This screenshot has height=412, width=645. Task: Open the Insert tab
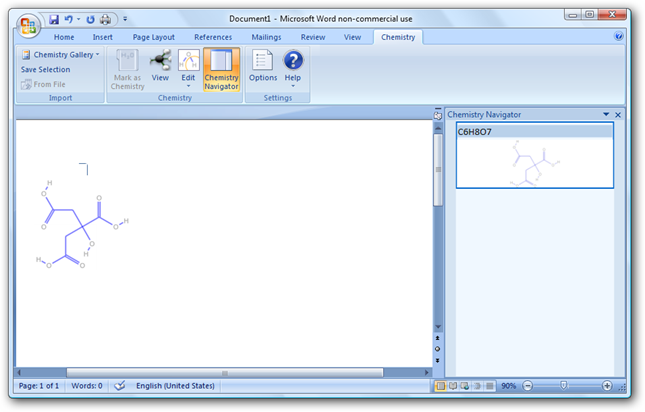tap(102, 37)
